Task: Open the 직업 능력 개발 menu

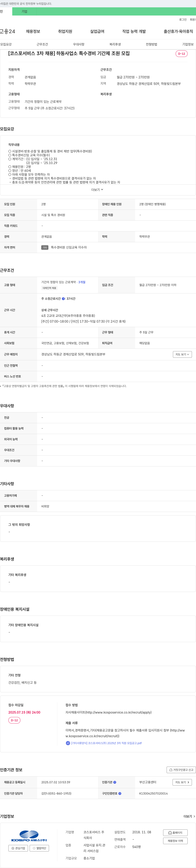Action: coord(134,31)
